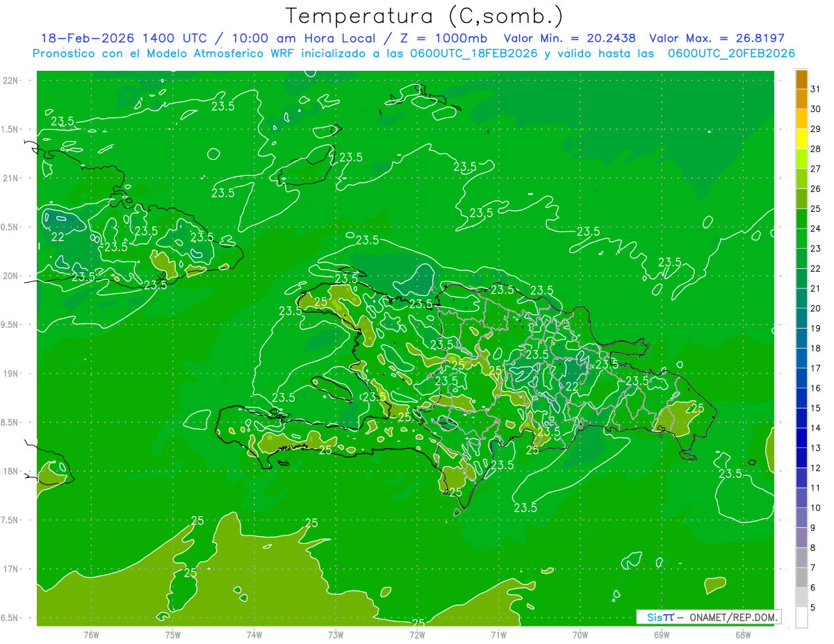834x644 pixels.
Task: Click the latitude axis label 19N
Action: coord(11,374)
